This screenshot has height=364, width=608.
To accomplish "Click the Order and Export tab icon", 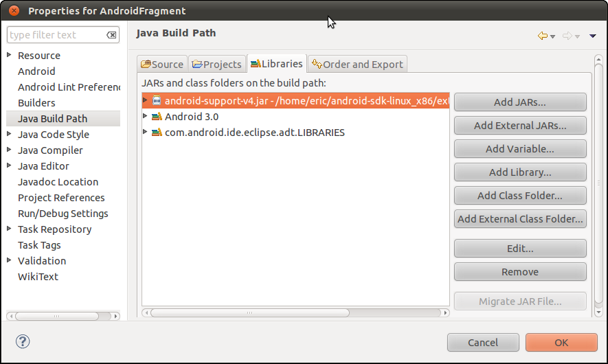I will pyautogui.click(x=317, y=64).
